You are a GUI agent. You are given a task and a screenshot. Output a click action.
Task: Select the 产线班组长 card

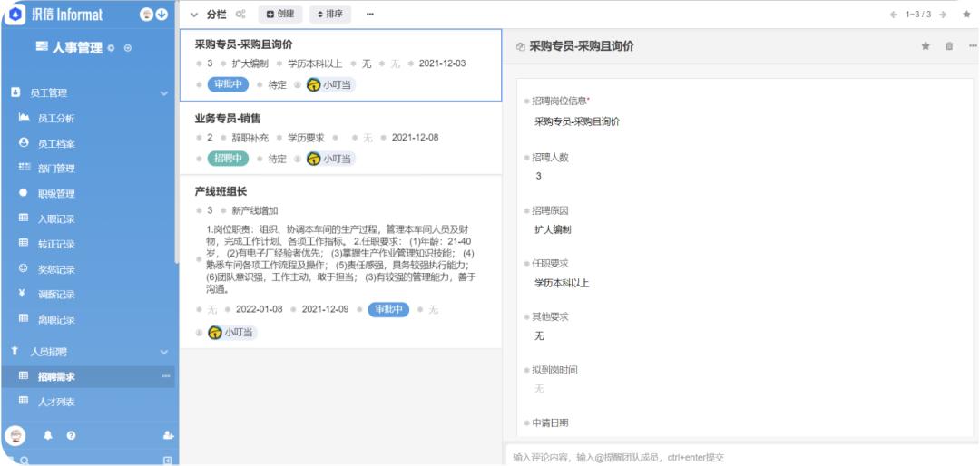(x=340, y=262)
